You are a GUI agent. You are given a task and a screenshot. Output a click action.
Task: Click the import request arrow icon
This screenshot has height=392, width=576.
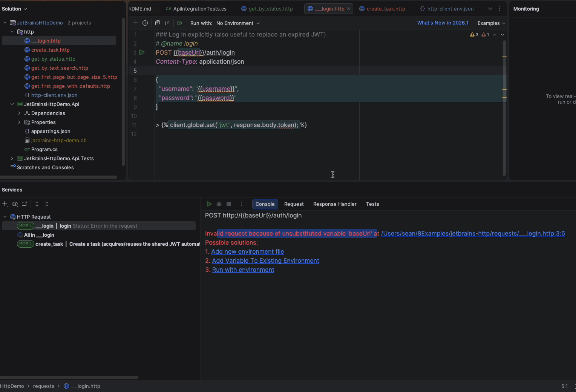point(167,23)
